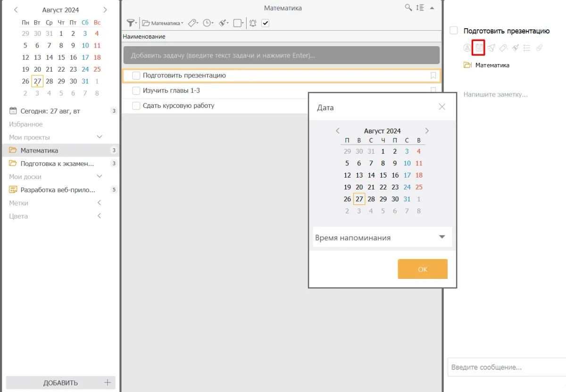The width and height of the screenshot is (566, 392).
Task: Click the assignee person icon in task details
Action: pyautogui.click(x=467, y=48)
